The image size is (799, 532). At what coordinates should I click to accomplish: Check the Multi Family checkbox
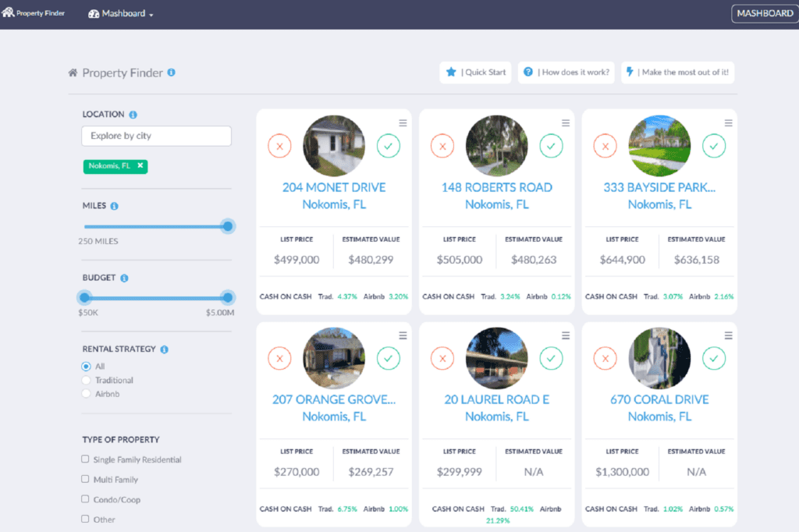point(87,480)
